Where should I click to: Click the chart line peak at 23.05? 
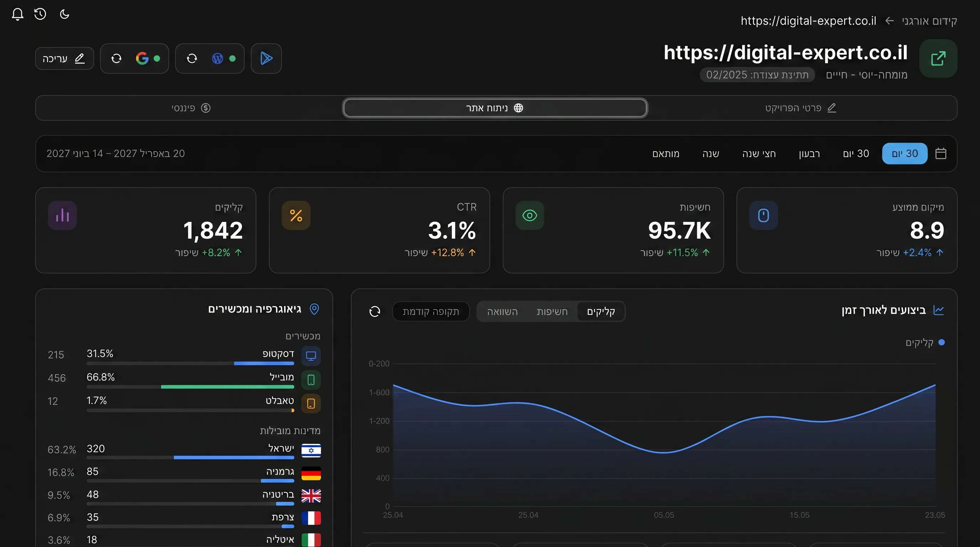coord(935,385)
